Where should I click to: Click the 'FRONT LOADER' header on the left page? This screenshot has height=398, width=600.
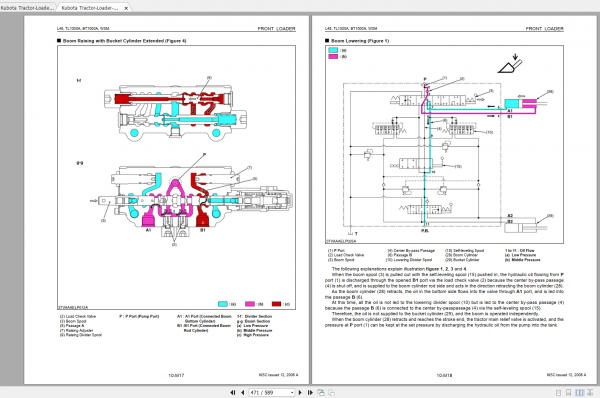(x=276, y=29)
